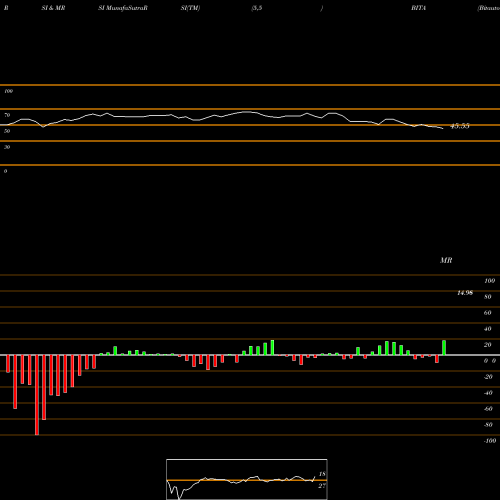Click the MR axis label 80
The image size is (500, 500).
pos(488,297)
